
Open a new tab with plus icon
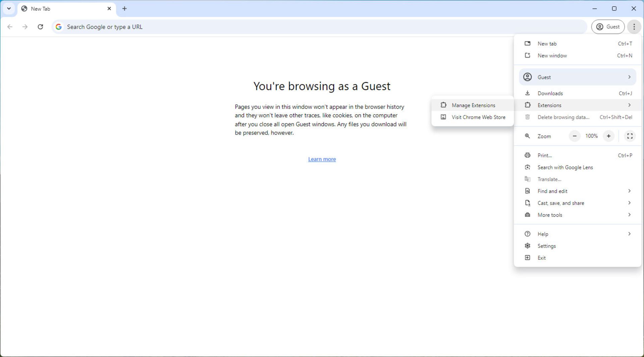(124, 9)
